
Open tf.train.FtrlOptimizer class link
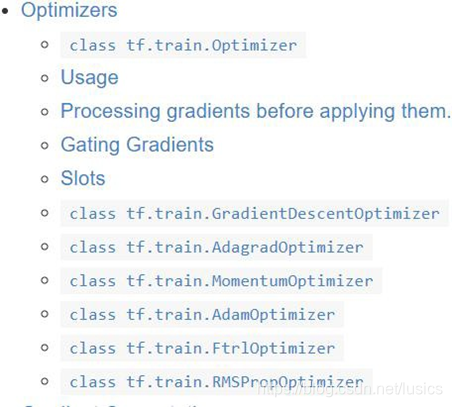(202, 348)
